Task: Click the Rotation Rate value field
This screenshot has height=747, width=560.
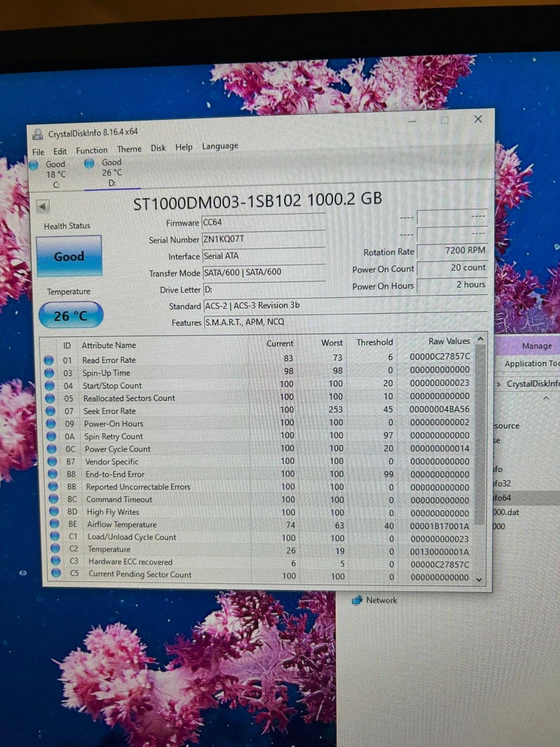Action: [x=452, y=250]
